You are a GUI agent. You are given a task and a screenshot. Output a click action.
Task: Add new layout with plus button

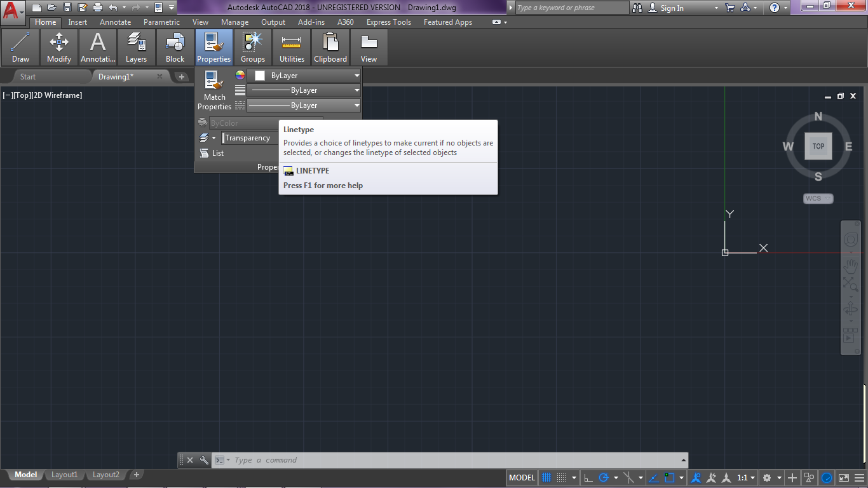point(136,475)
